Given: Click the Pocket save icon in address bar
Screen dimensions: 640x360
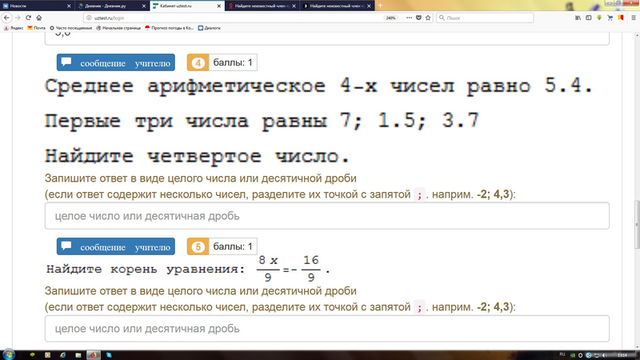Looking at the screenshot, I should tap(418, 18).
